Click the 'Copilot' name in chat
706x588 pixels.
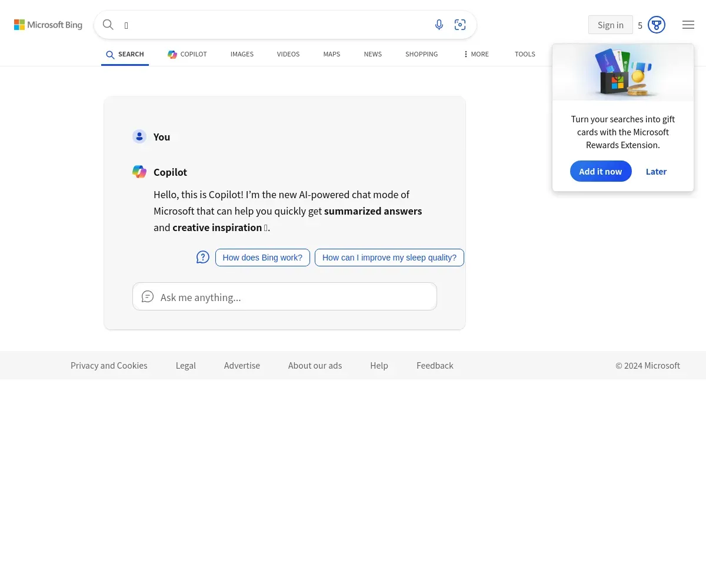170,172
